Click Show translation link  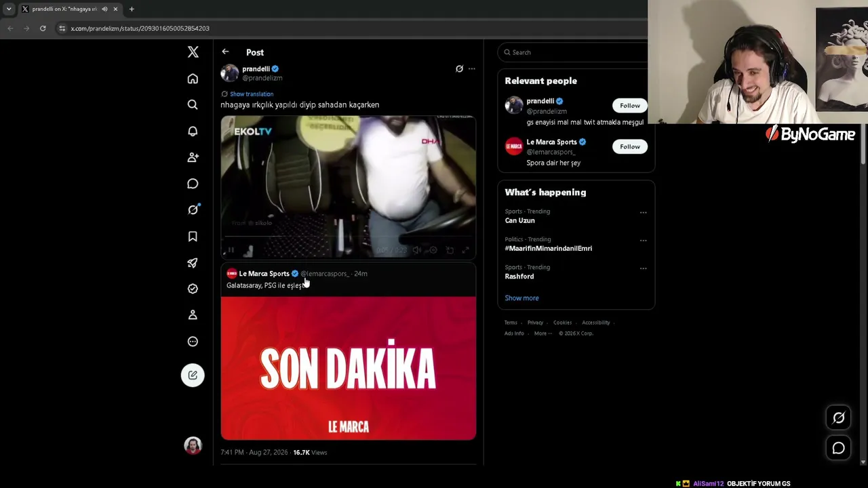[x=252, y=94]
